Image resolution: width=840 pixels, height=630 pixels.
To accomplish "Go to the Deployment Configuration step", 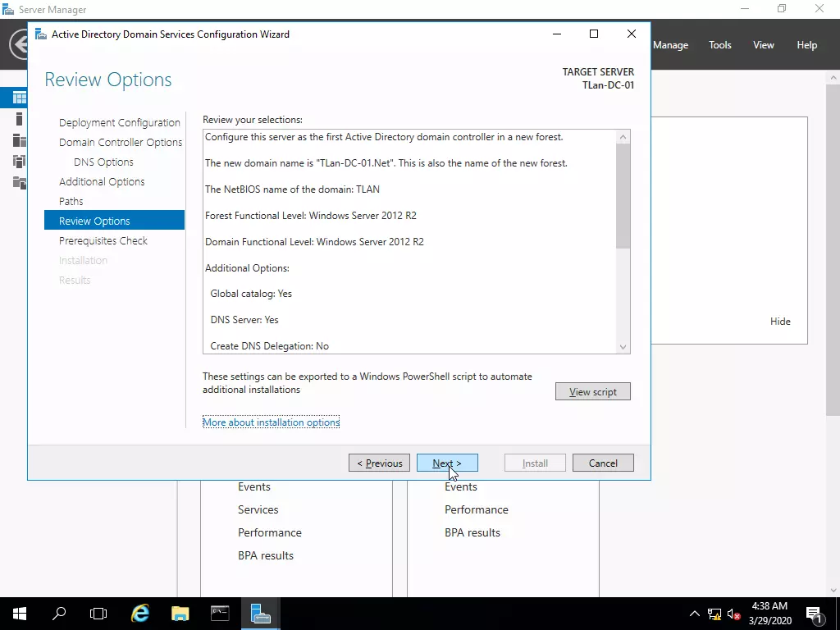I will point(120,123).
